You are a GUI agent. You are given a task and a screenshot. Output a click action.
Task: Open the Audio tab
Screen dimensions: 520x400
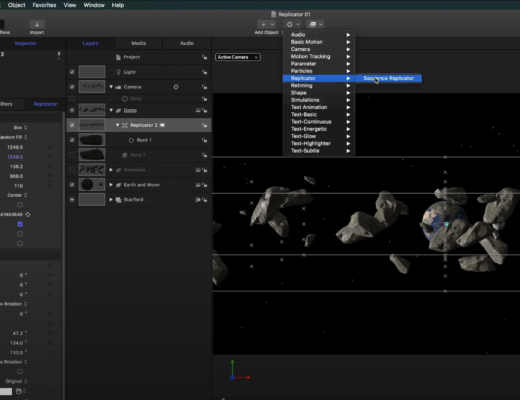[187, 43]
